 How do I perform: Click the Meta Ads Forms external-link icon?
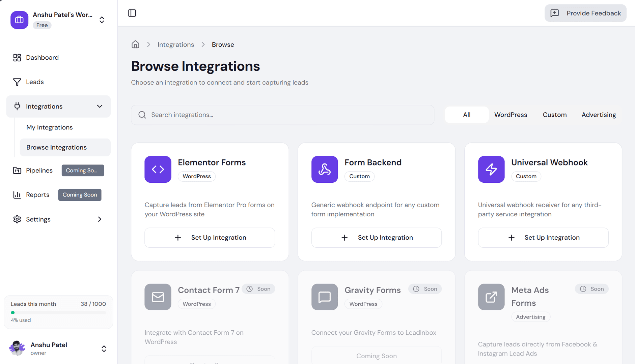point(491,297)
